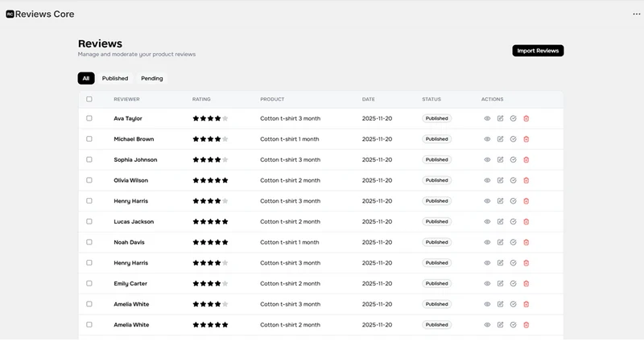Click Published badge in Ava Taylor's row

[x=436, y=118]
